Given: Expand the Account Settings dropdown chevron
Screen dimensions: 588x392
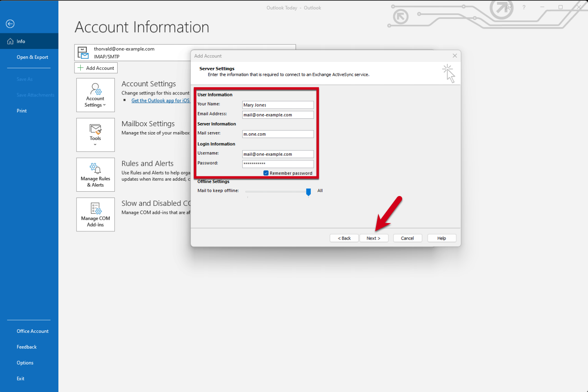Looking at the screenshot, I should [104, 105].
